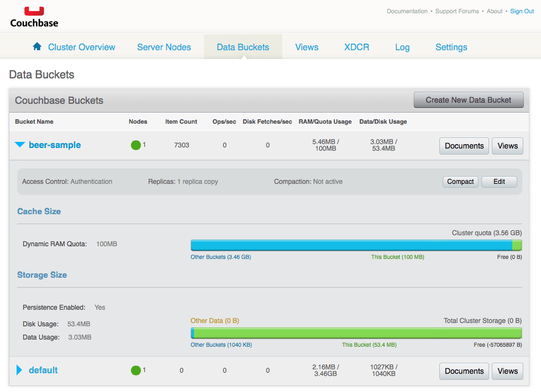Viewport: 541px width, 392px height.
Task: Click the Ops/sec column header
Action: [224, 121]
